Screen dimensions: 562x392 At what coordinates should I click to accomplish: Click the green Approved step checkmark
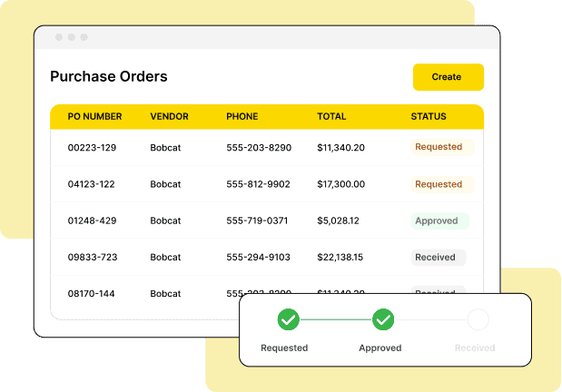point(383,319)
